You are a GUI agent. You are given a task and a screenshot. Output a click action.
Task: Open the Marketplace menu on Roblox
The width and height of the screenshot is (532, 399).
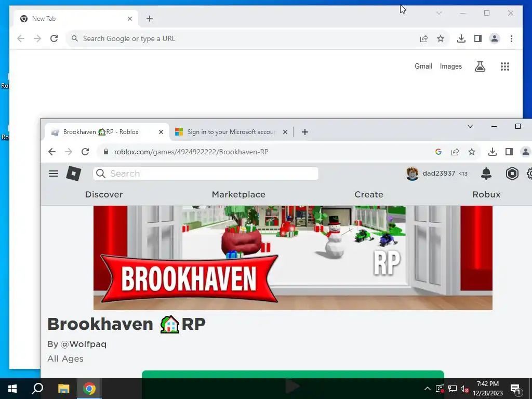(x=238, y=194)
